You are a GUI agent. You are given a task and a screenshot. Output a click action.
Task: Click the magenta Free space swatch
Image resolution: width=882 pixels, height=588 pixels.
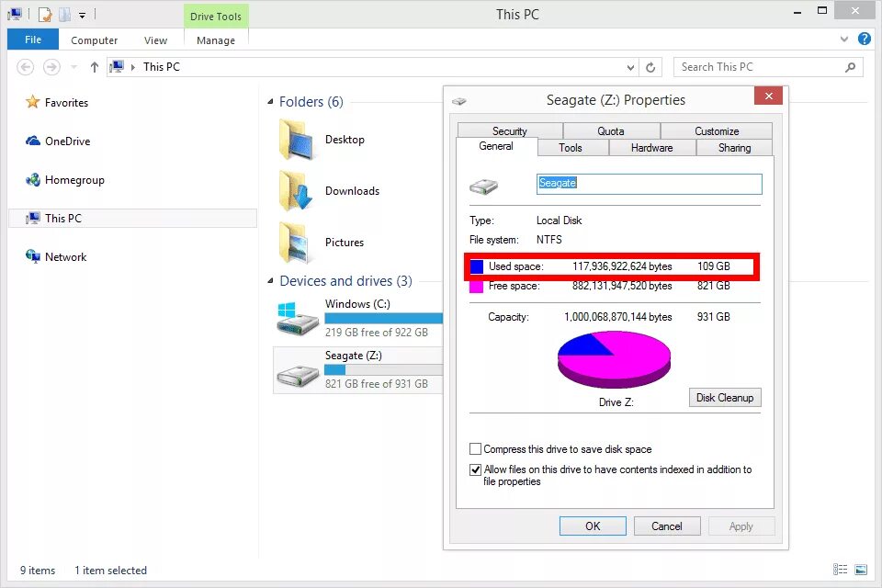pyautogui.click(x=477, y=287)
